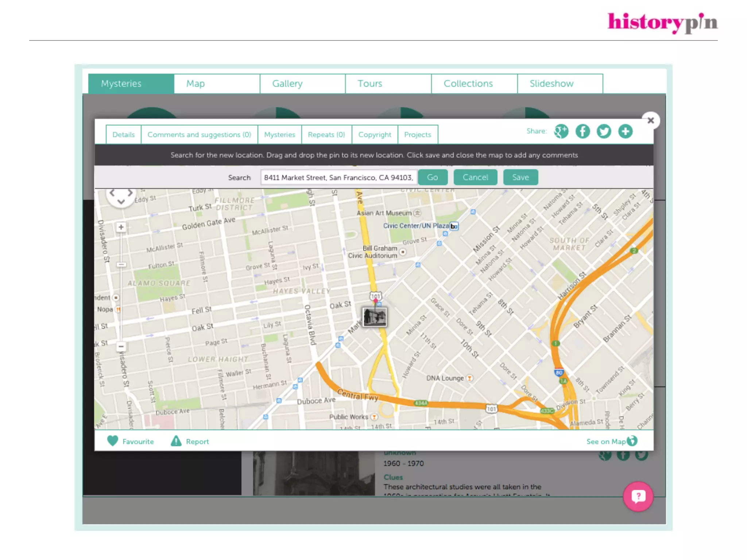Viewport: 747px width, 560px height.
Task: Click Save to store new location
Action: [x=520, y=177]
